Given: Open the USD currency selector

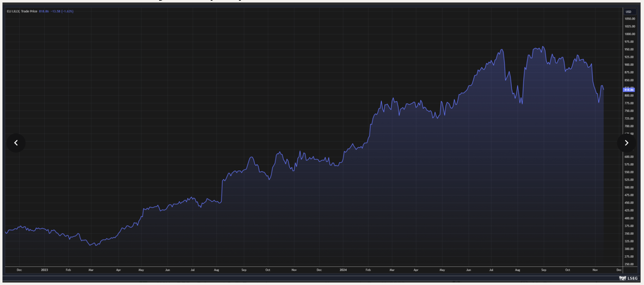Looking at the screenshot, I should coord(629,12).
